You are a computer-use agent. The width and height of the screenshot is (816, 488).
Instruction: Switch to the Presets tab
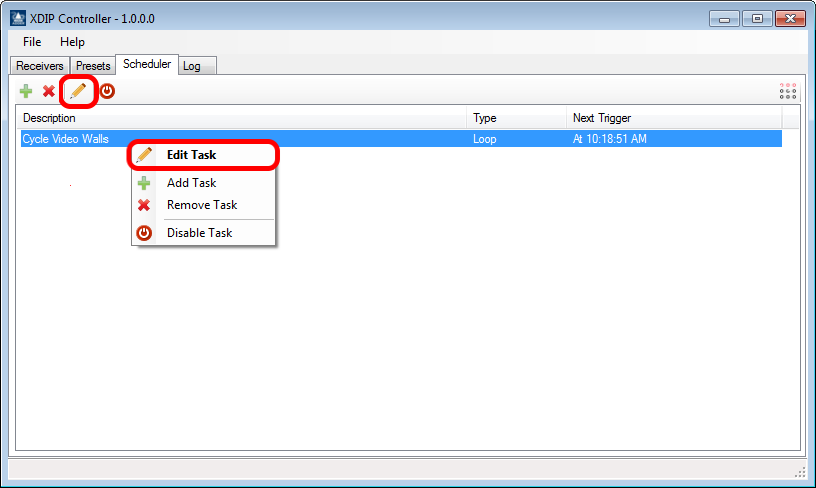(x=93, y=66)
